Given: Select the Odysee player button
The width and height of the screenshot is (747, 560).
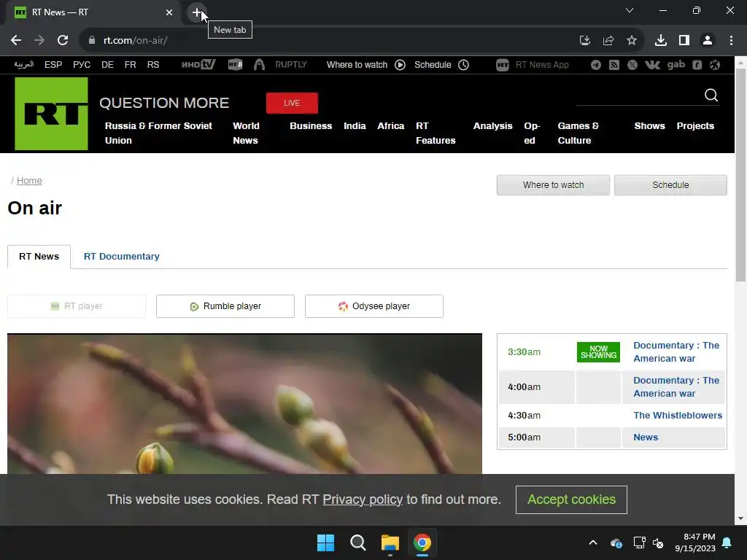Looking at the screenshot, I should tap(374, 306).
